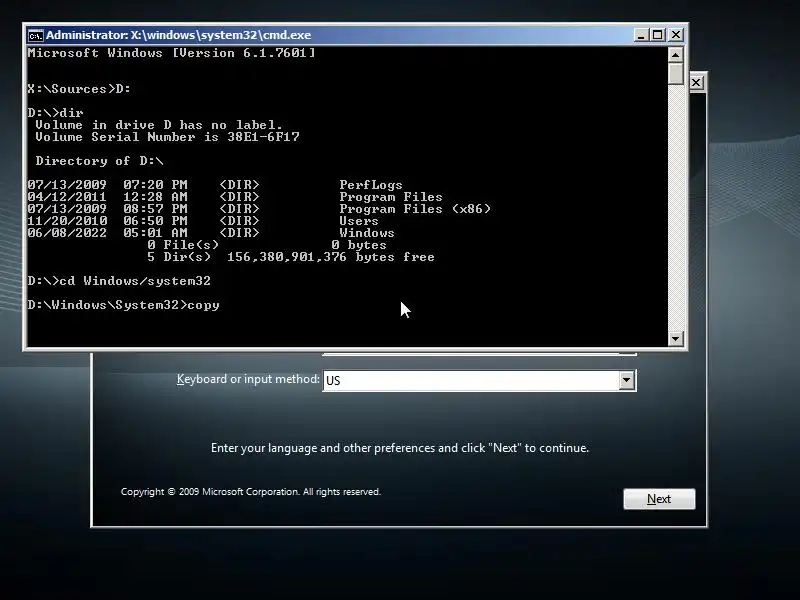Image resolution: width=800 pixels, height=600 pixels.
Task: Click the cmd scrollbar up arrow
Action: pos(676,55)
